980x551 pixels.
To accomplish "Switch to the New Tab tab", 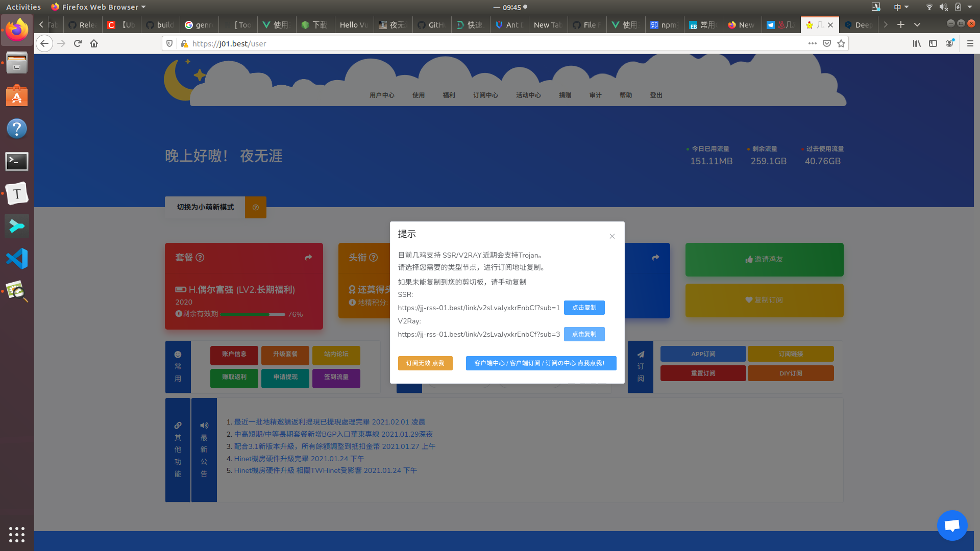I will pyautogui.click(x=547, y=24).
